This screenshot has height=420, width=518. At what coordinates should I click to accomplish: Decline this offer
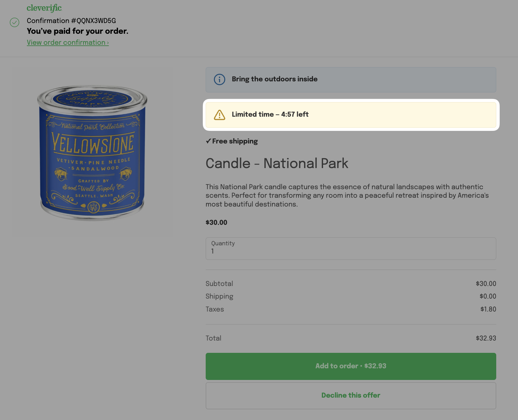351,396
